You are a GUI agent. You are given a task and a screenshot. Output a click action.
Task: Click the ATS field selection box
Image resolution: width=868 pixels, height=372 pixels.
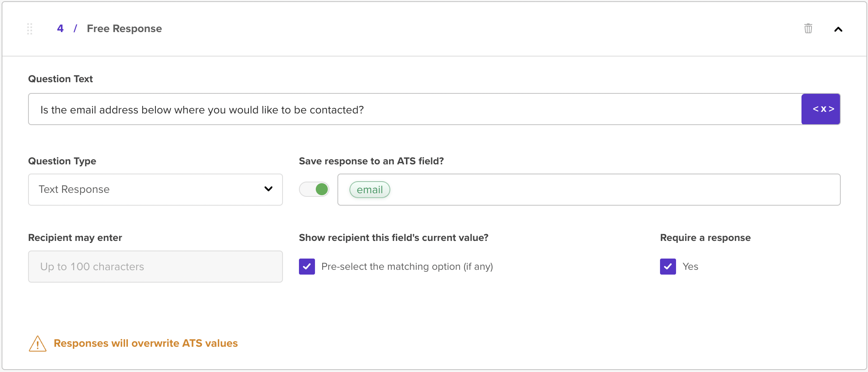coord(589,190)
